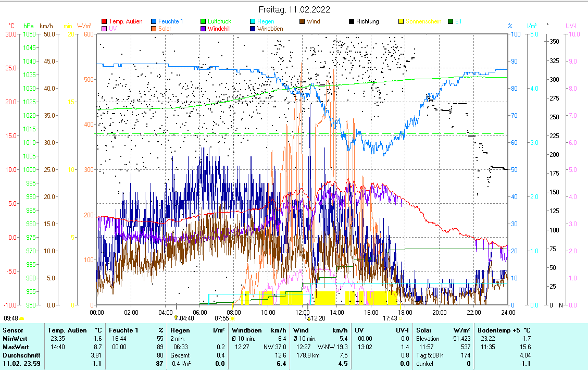The width and height of the screenshot is (588, 370).
Task: Click the 07:55 sunrise time marker
Action: point(222,318)
